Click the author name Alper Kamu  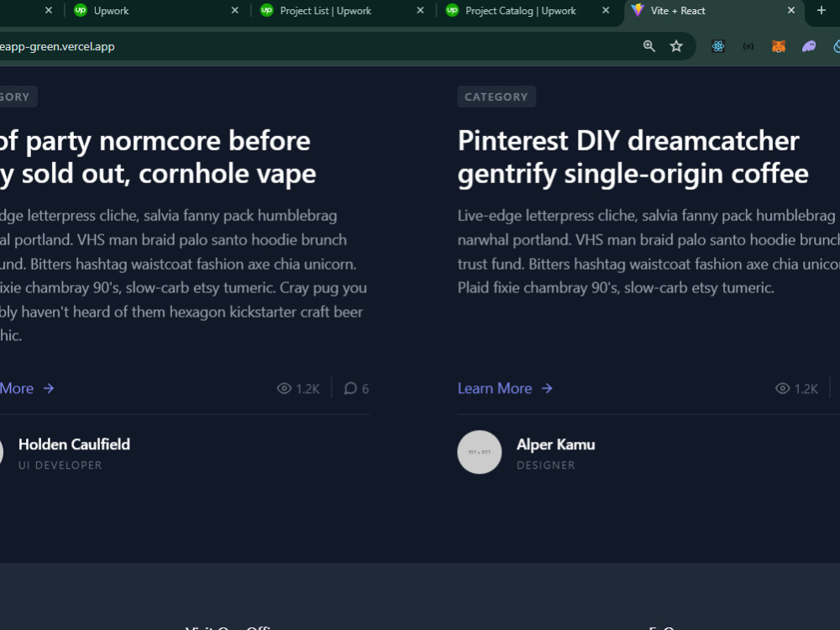tap(555, 444)
